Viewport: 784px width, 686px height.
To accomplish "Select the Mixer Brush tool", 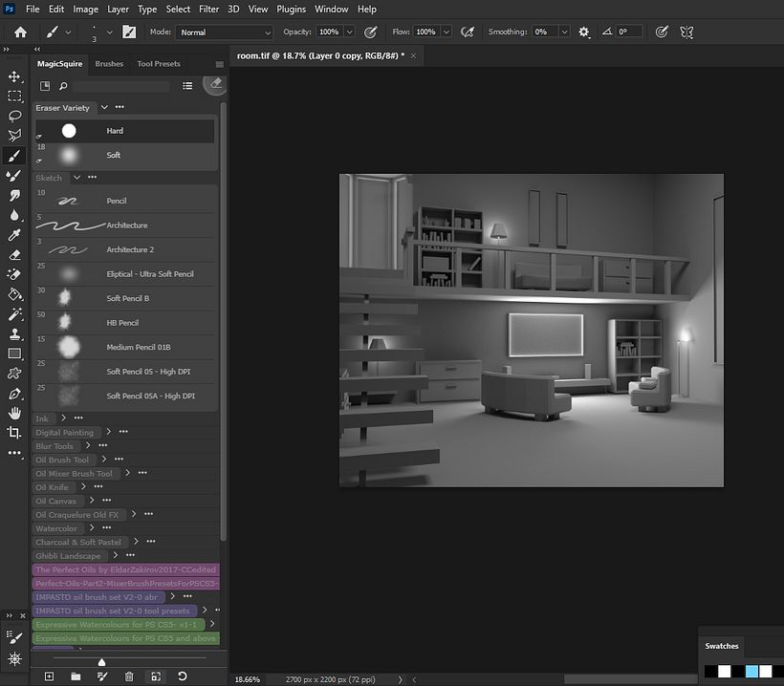I will 14,176.
